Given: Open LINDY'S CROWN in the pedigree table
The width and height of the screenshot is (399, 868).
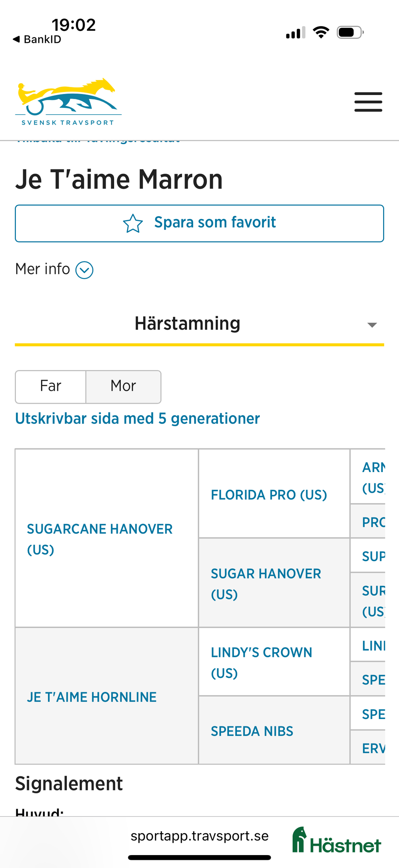Looking at the screenshot, I should pyautogui.click(x=261, y=662).
